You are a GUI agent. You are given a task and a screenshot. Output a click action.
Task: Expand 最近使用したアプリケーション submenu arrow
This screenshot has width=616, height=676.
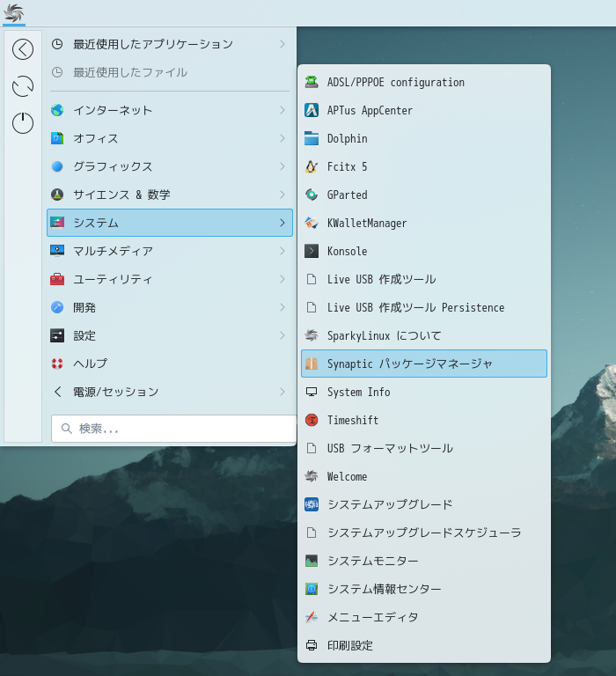point(282,44)
